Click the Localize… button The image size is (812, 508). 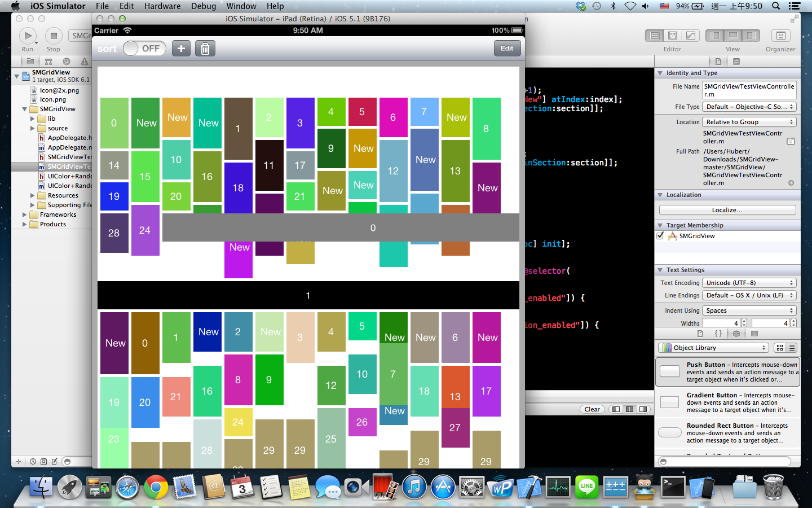pyautogui.click(x=727, y=210)
